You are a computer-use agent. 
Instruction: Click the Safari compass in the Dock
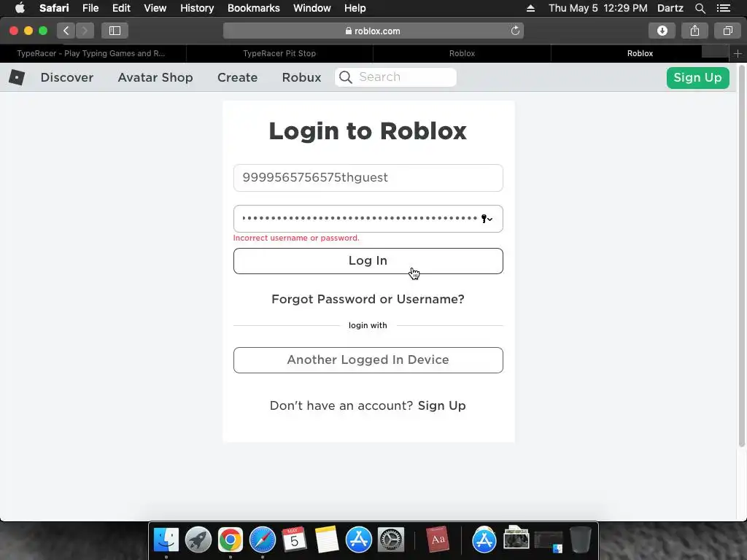(x=263, y=540)
